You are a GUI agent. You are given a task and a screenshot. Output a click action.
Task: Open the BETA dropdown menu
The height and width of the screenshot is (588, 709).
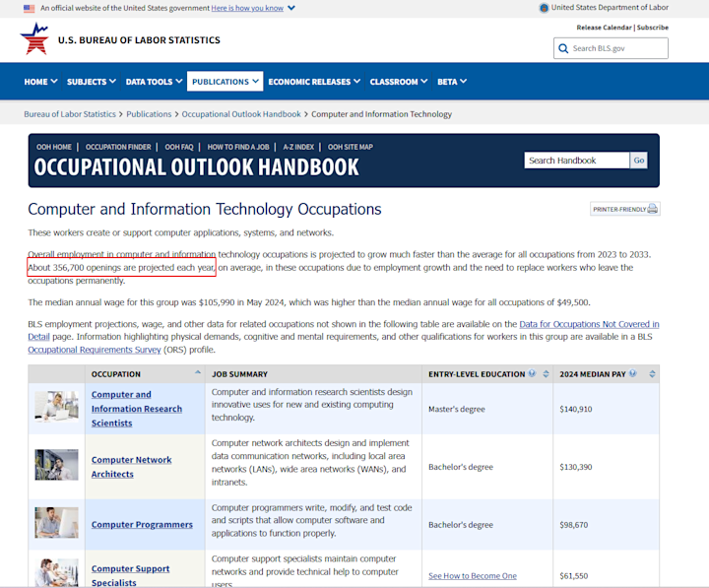(452, 82)
